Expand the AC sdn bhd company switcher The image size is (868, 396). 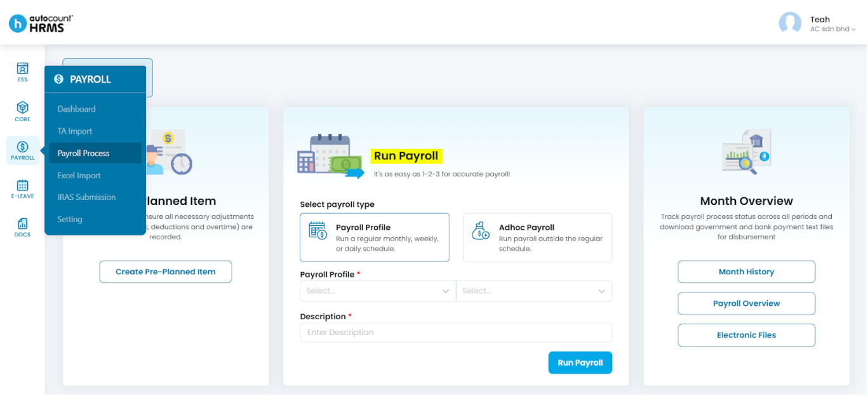pyautogui.click(x=832, y=29)
